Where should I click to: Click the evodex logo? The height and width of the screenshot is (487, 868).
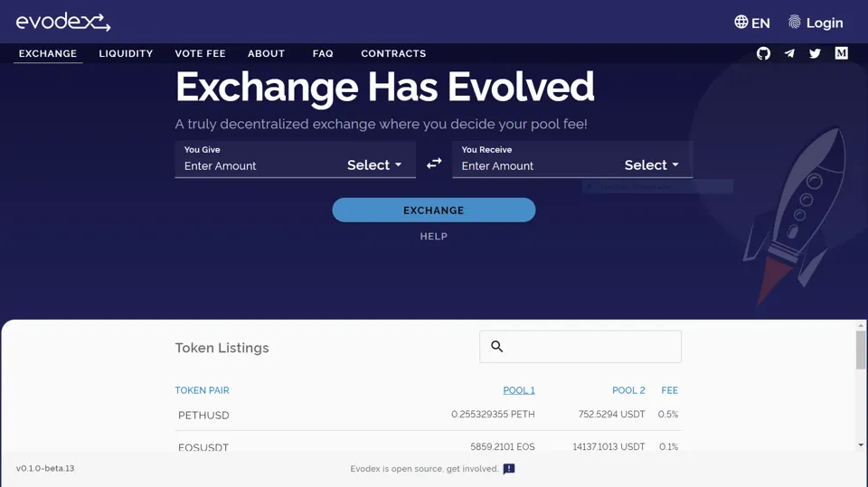tap(63, 22)
